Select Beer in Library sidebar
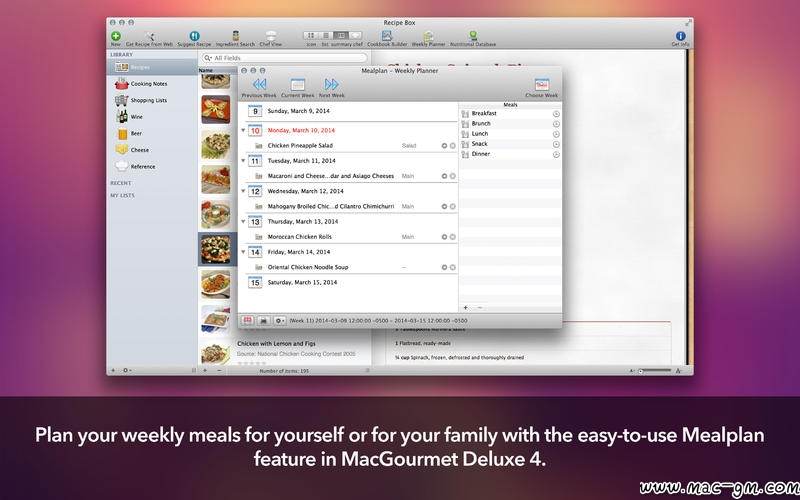Viewport: 800px width, 500px height. point(152,134)
